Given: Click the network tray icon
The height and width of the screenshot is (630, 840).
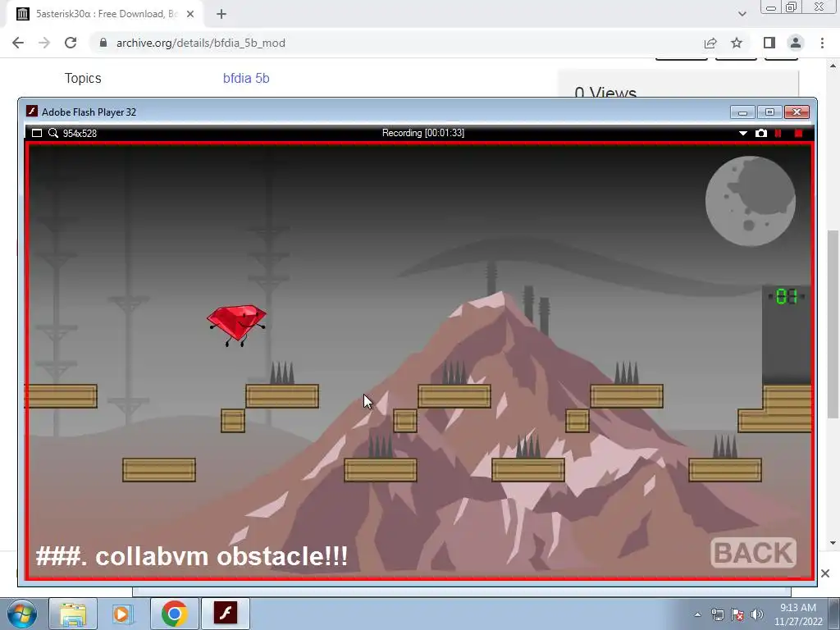Looking at the screenshot, I should pos(717,614).
